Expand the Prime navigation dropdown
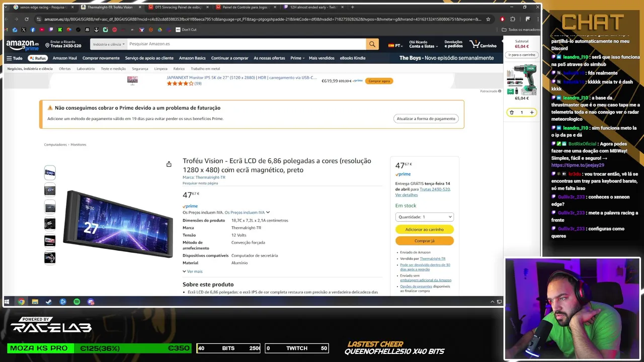The image size is (644, 362). pos(297,58)
